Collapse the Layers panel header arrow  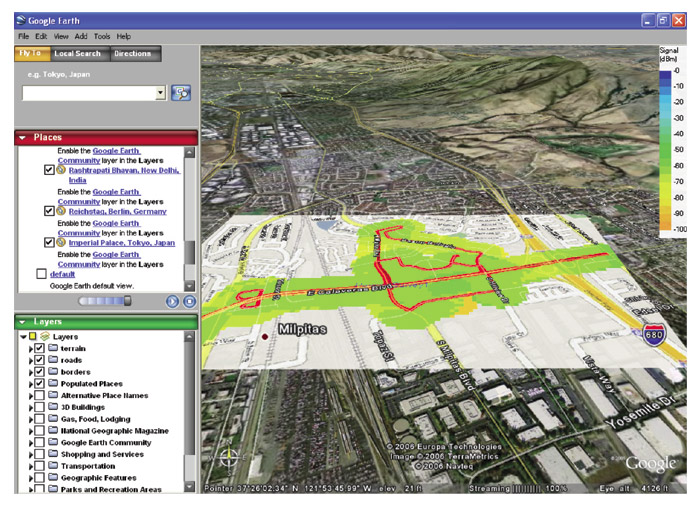pyautogui.click(x=23, y=322)
